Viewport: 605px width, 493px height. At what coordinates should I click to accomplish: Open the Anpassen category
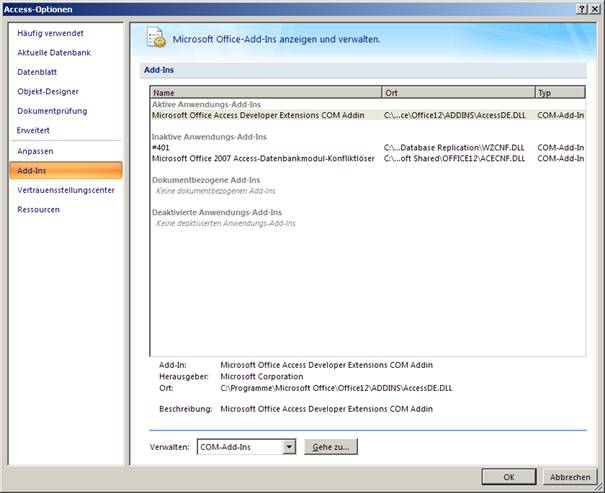pyautogui.click(x=35, y=151)
